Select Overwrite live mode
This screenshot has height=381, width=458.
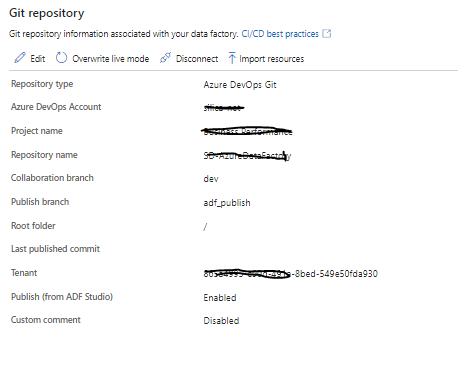click(111, 59)
